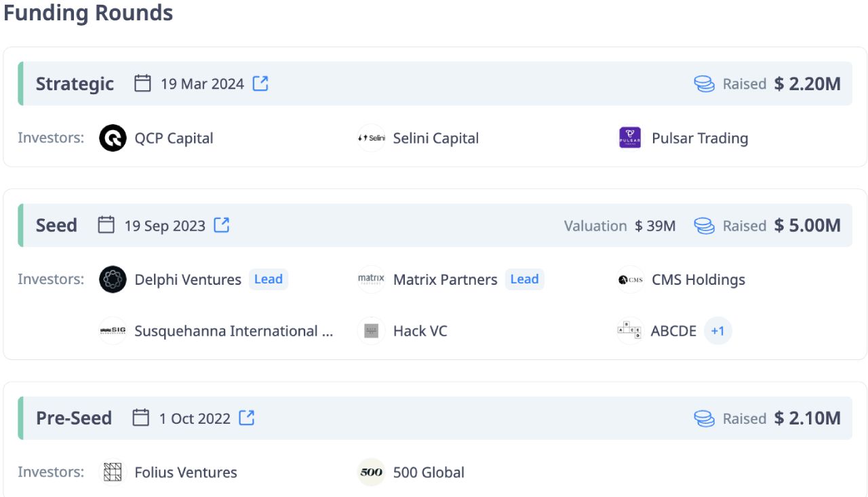Click the Selini Capital logo

tap(371, 138)
